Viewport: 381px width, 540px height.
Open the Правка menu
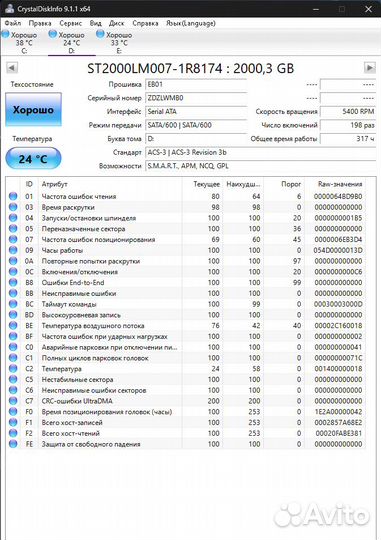click(x=40, y=23)
